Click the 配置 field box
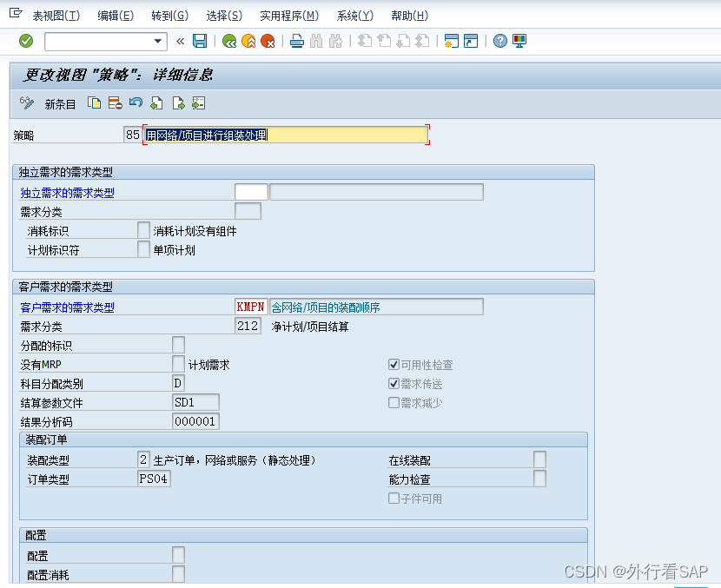The image size is (721, 588). [x=178, y=555]
